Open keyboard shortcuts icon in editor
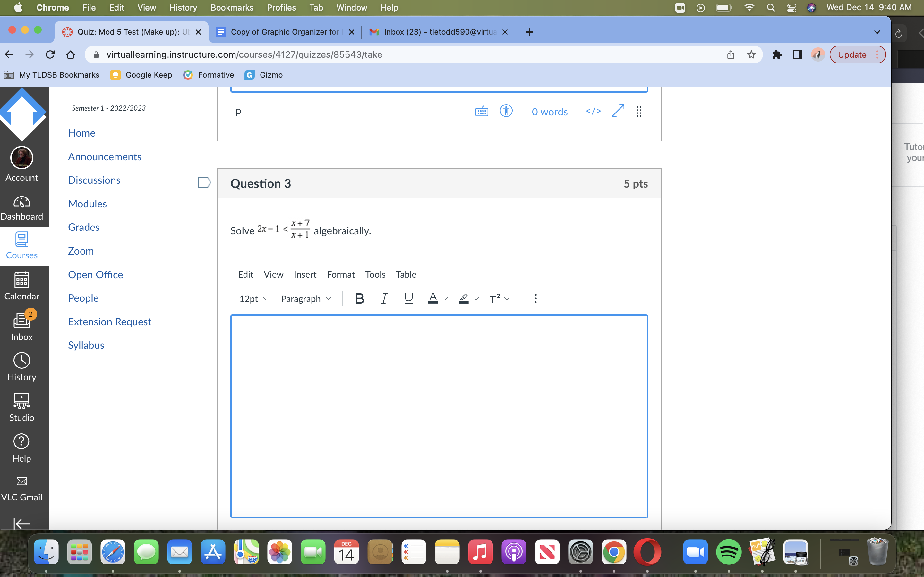The width and height of the screenshot is (924, 577). tap(482, 112)
